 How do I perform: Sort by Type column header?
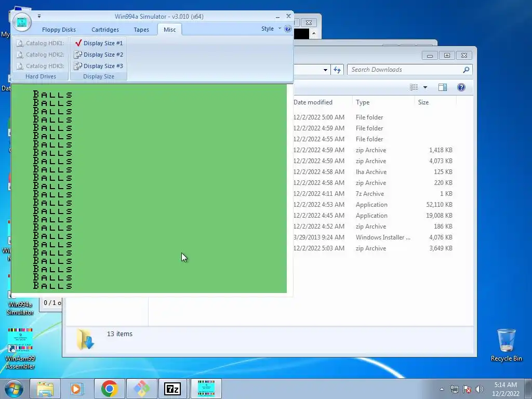[362, 102]
